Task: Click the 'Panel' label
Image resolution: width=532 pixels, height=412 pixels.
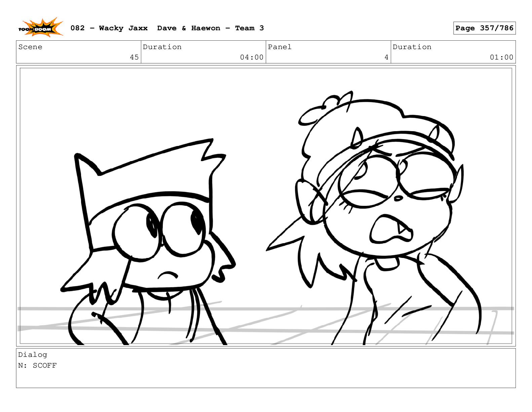Action: [x=280, y=47]
